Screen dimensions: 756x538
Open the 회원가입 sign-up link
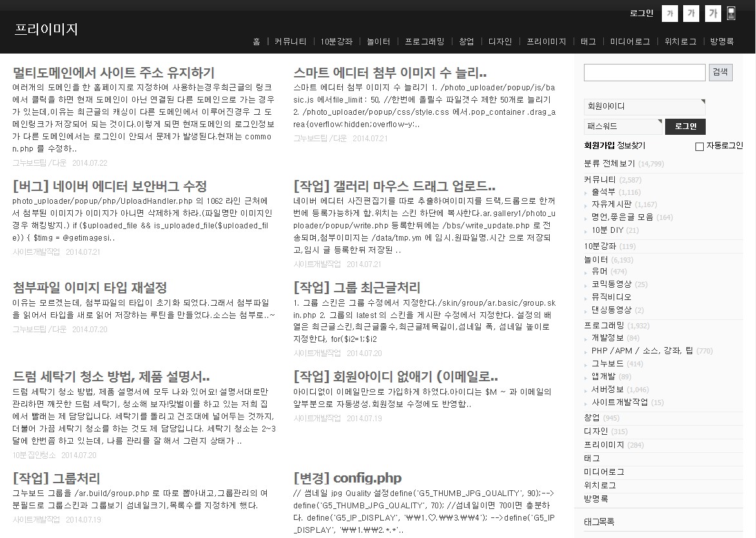[599, 146]
